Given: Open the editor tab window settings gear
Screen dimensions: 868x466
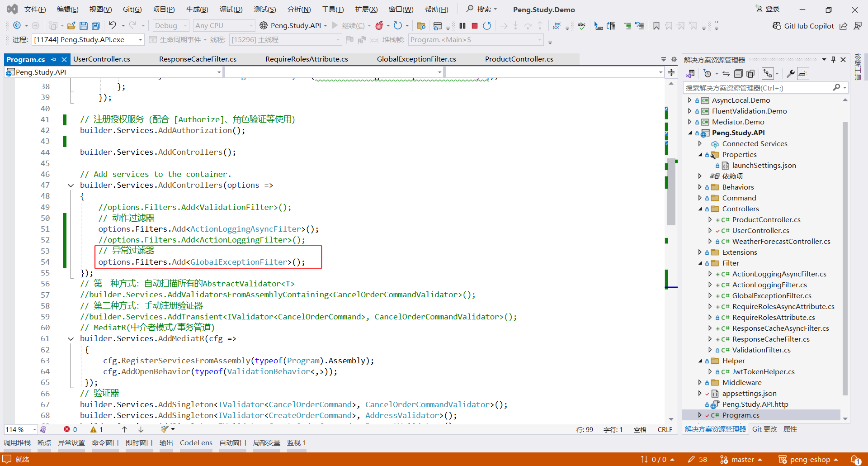Looking at the screenshot, I should tap(674, 59).
